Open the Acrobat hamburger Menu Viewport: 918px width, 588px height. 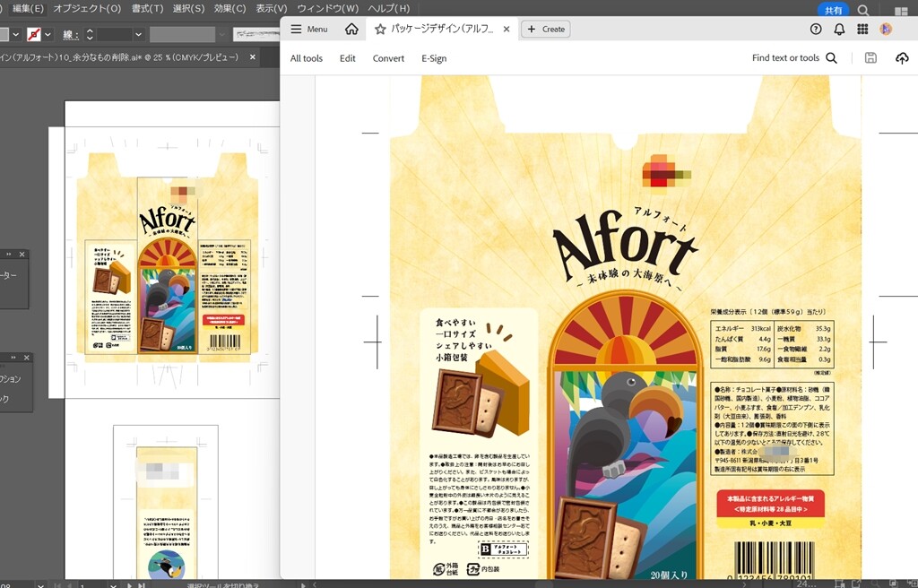point(308,29)
